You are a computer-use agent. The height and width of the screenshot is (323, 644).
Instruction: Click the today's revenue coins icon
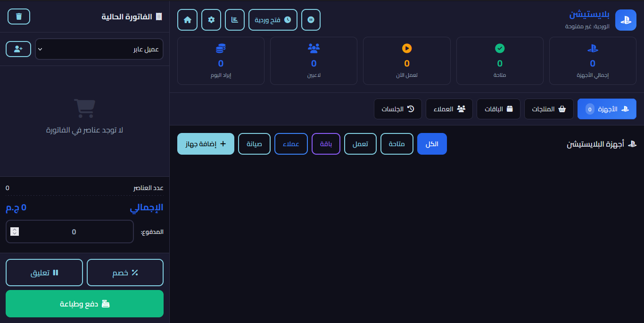point(221,48)
